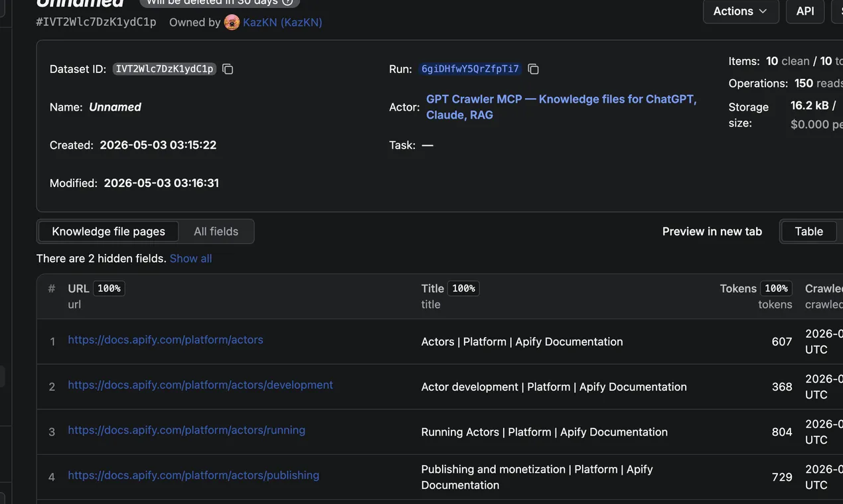This screenshot has width=843, height=504.
Task: Open GPT Crawler MCP actor link
Action: (562, 107)
